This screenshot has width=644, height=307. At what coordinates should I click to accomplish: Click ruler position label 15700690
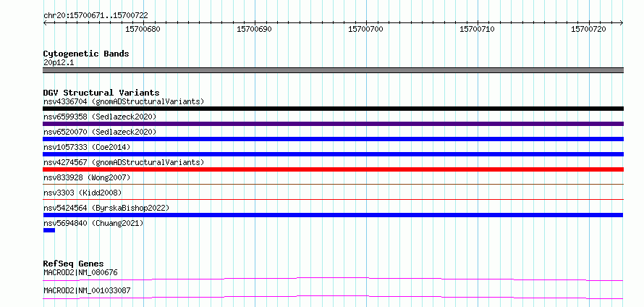pos(254,29)
